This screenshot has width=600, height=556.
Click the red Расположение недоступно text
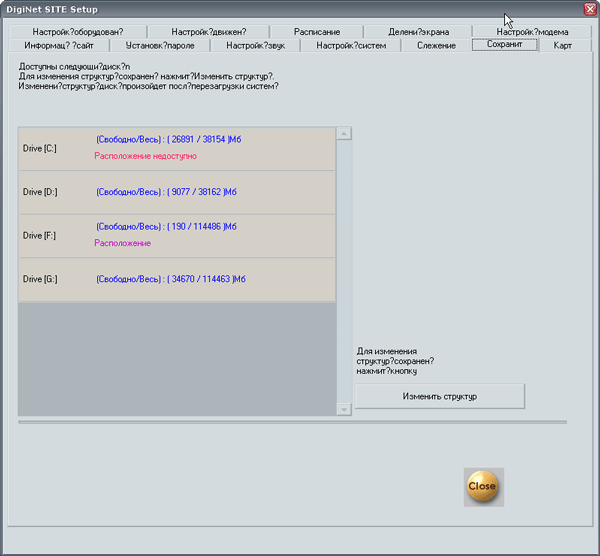coord(145,156)
